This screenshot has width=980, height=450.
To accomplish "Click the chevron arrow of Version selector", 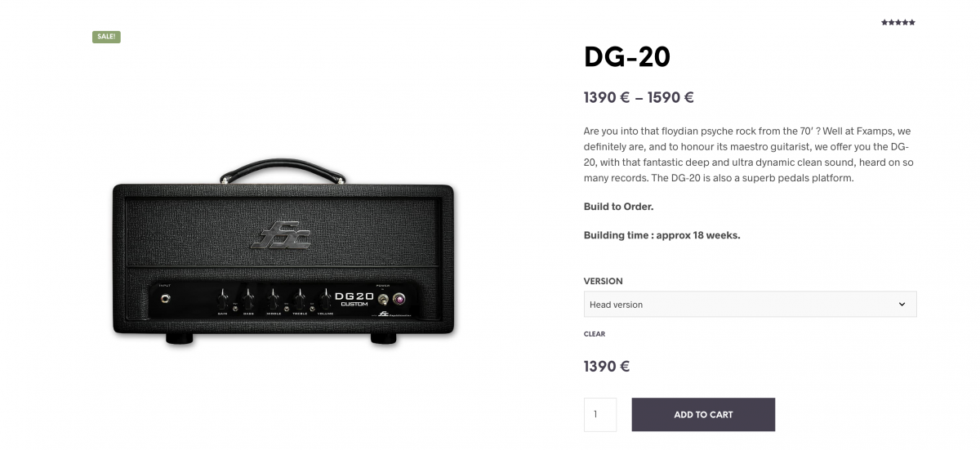I will pyautogui.click(x=902, y=304).
